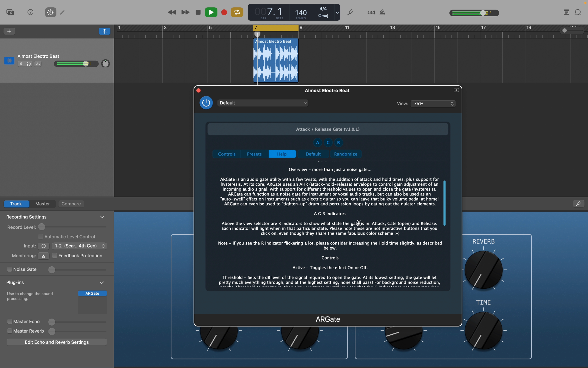Fast forward the playhead
Viewport: 588px width, 368px height.
tap(185, 12)
